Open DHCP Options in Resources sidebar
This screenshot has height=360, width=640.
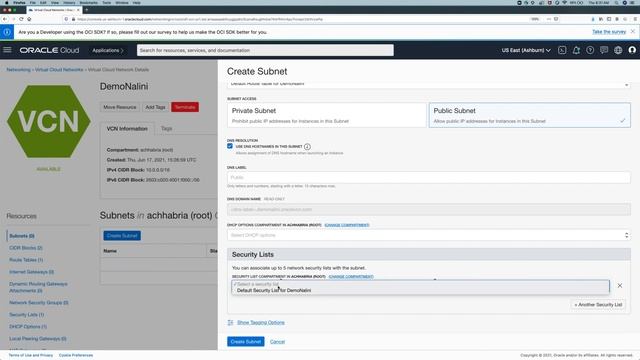click(x=28, y=327)
